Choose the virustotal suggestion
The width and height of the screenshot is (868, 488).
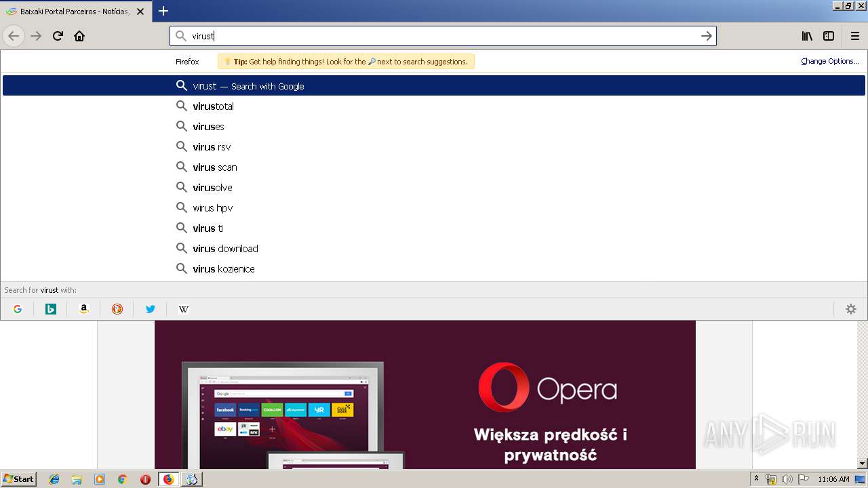[x=434, y=106]
